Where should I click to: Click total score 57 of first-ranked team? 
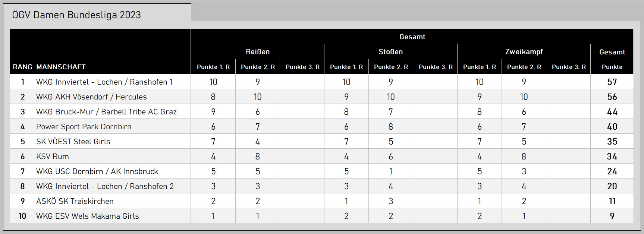[612, 82]
